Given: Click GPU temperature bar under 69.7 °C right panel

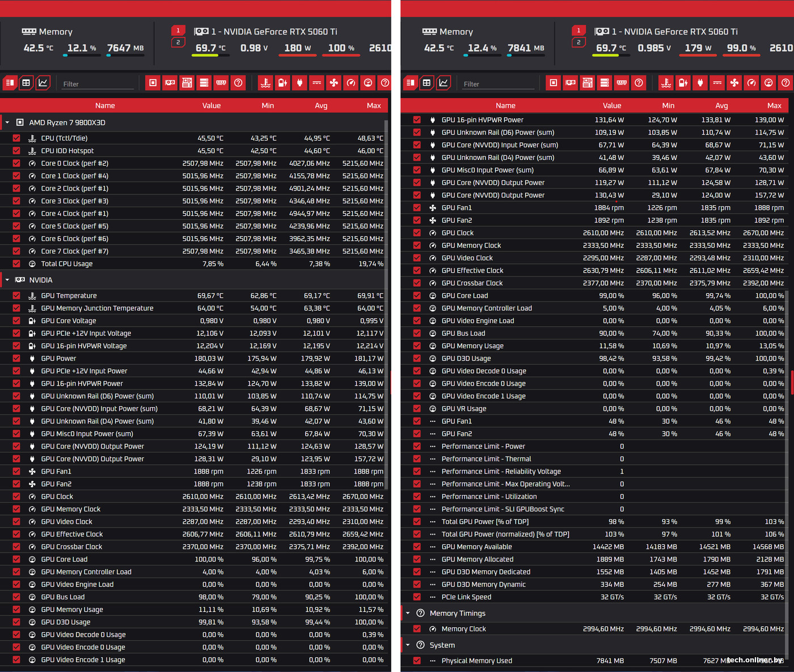Looking at the screenshot, I should tap(610, 56).
